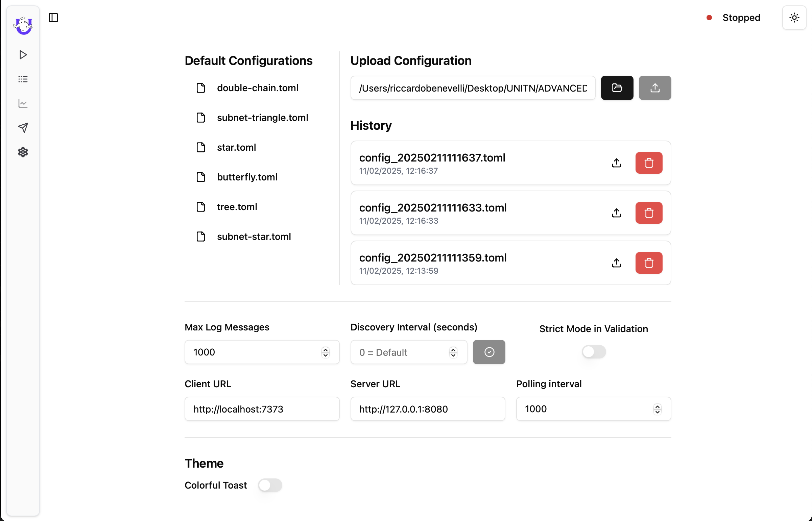Open the paper plane send page
812x521 pixels.
tap(23, 128)
